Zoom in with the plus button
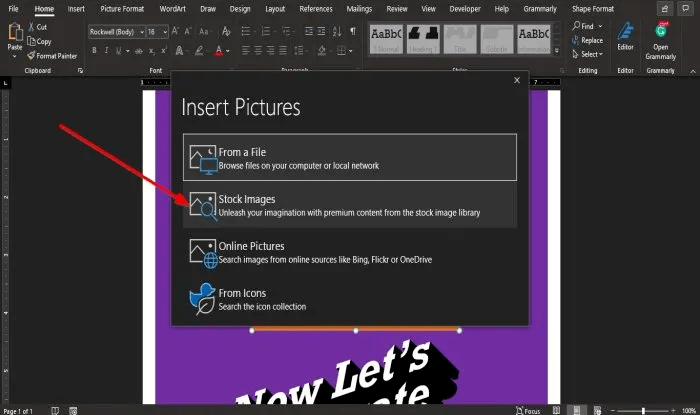700x415 pixels. tap(673, 411)
